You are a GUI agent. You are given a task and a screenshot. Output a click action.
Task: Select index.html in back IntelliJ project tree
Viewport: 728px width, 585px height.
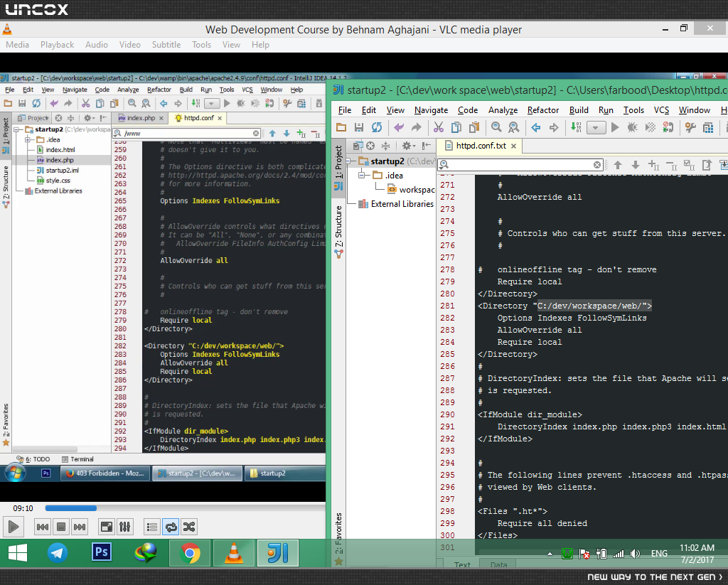coord(60,150)
